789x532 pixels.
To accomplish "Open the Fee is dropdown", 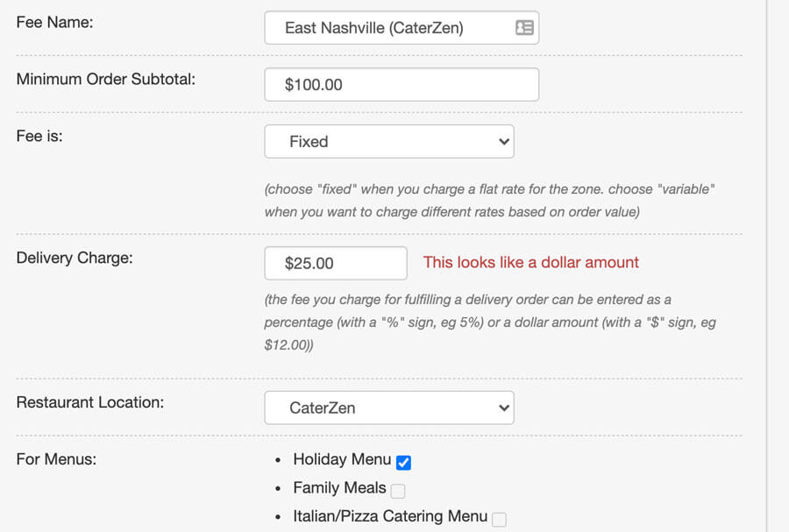I will (x=389, y=141).
